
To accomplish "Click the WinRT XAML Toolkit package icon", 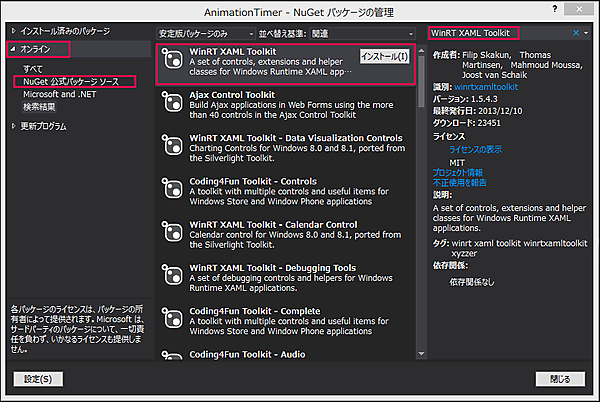I will click(171, 59).
